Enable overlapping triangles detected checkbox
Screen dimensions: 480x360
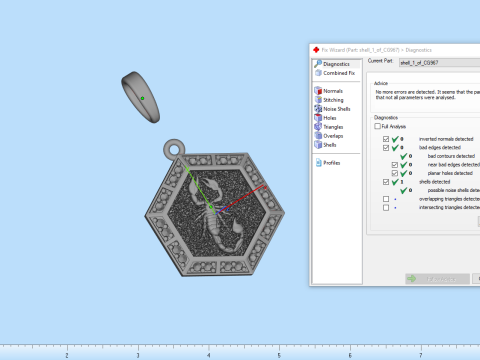[x=386, y=199]
